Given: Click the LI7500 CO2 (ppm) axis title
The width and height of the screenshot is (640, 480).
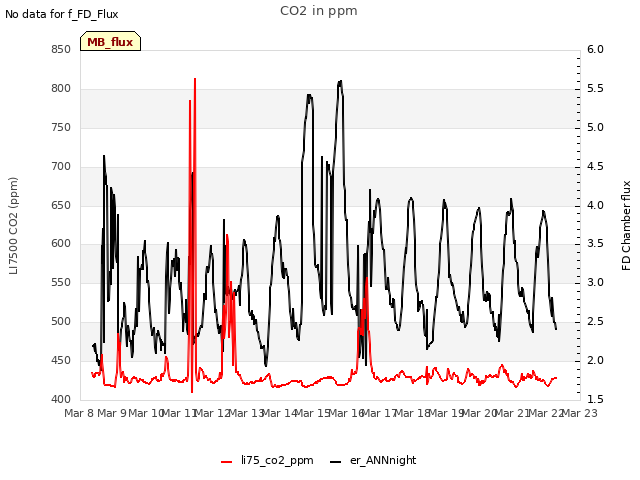Looking at the screenshot, I should 13,225.
